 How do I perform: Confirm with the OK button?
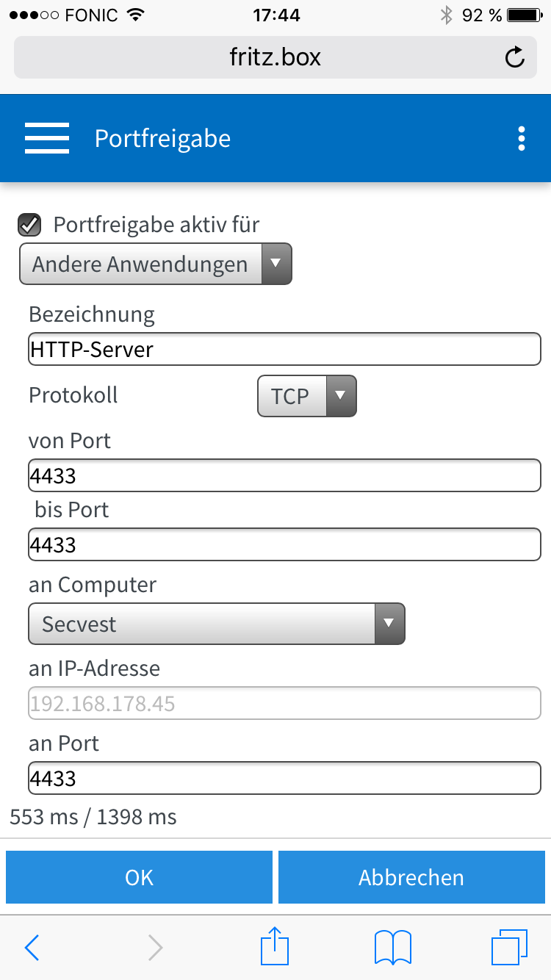pos(139,877)
